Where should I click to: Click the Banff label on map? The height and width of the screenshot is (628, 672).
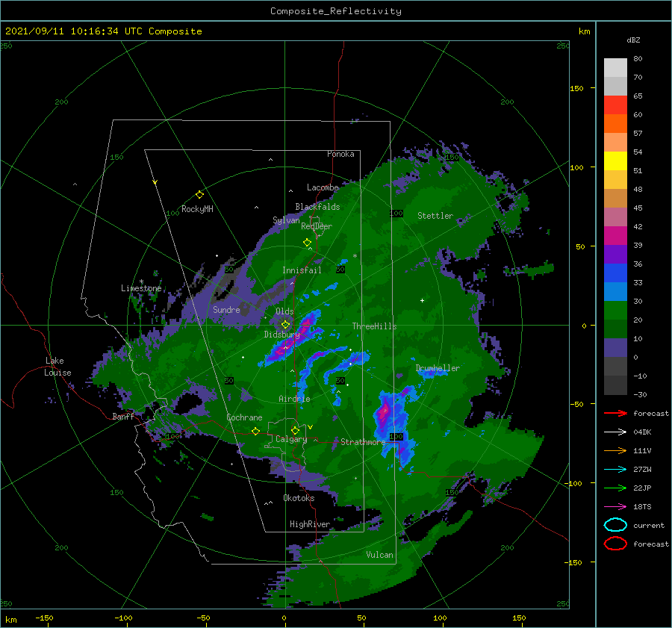(123, 417)
